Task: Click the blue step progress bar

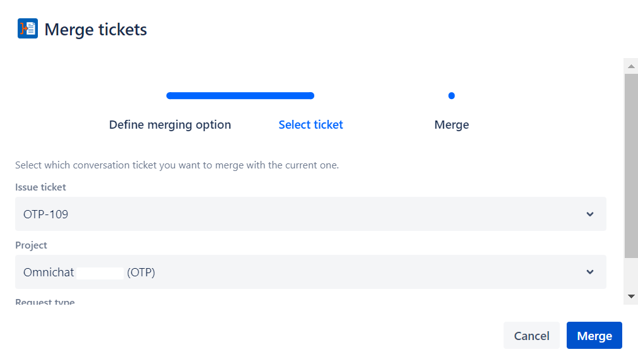Action: point(240,96)
